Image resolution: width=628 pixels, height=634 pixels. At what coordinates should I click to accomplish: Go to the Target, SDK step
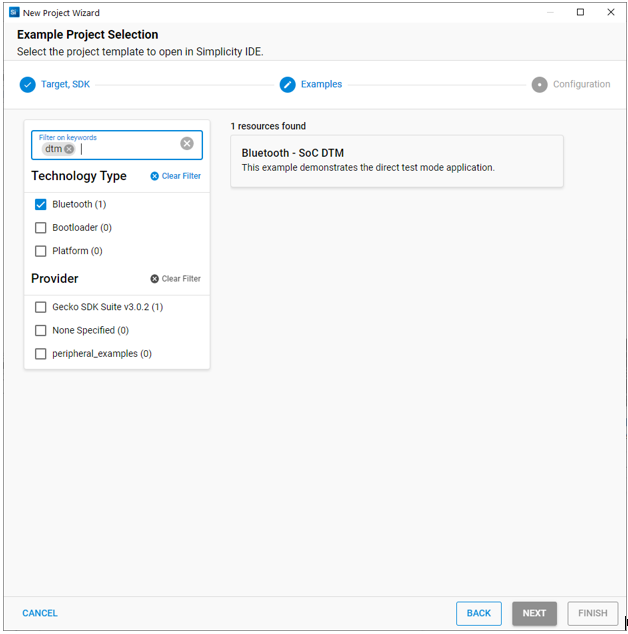coord(65,84)
